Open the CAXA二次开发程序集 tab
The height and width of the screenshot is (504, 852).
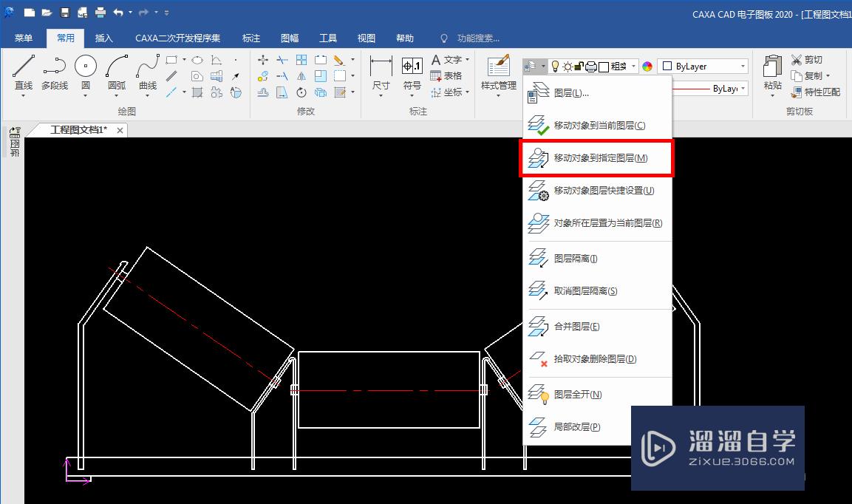point(177,38)
